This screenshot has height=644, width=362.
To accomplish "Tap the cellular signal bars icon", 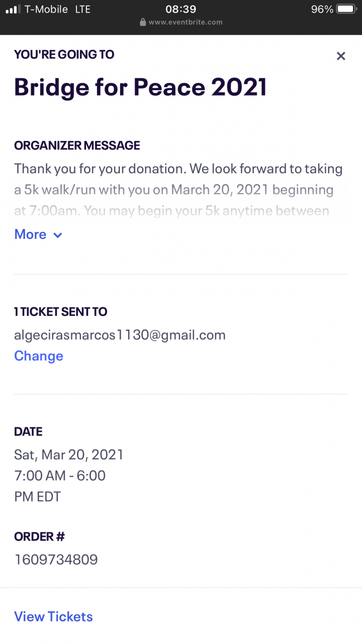I will [13, 9].
